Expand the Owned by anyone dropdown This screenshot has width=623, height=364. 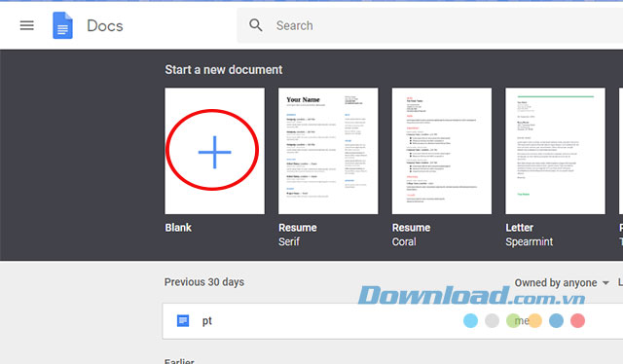point(562,283)
